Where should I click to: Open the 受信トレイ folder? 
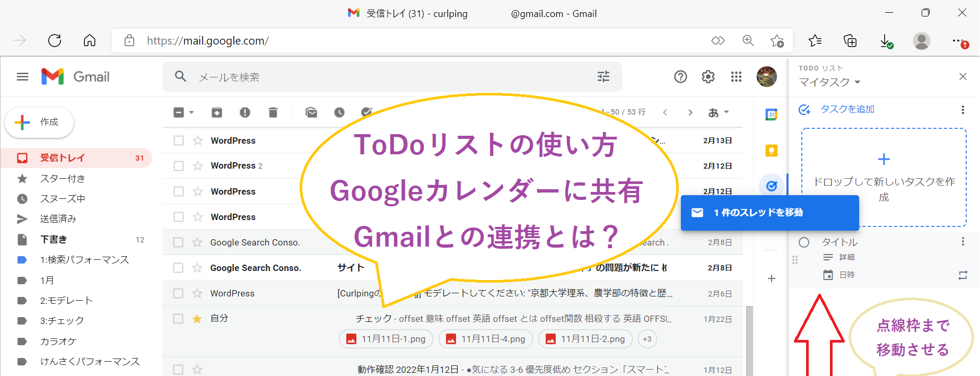click(76, 158)
